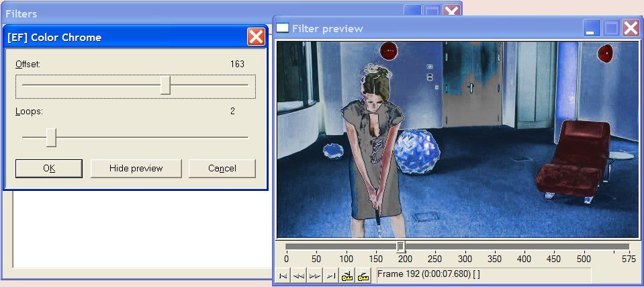Jump to the last frame in preview
The image size is (644, 287).
point(332,276)
